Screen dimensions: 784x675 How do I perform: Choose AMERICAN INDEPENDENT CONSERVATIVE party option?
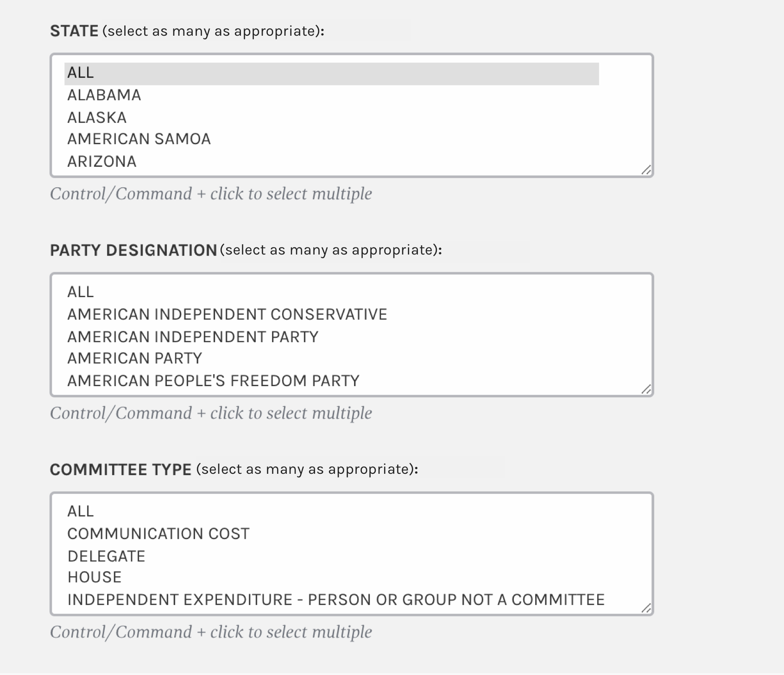331,314
